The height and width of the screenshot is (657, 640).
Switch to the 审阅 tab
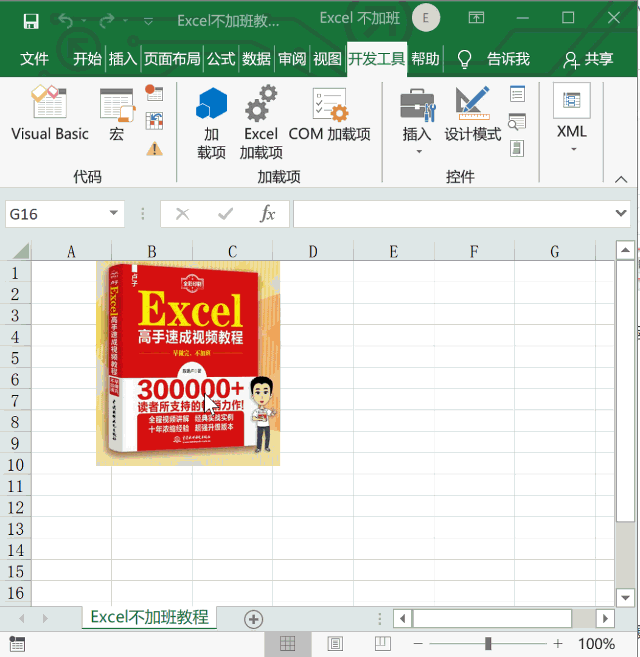(x=292, y=59)
